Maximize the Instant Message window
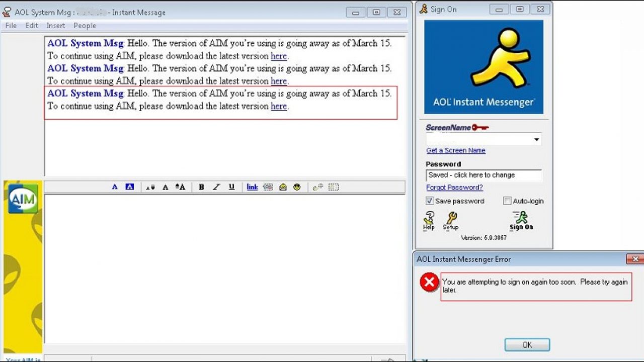 tap(376, 12)
